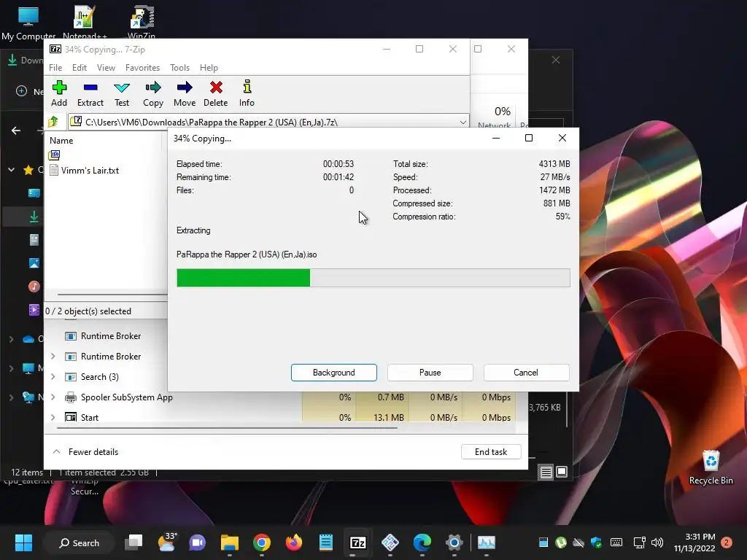Click the red Delete icon
Image resolution: width=747 pixels, height=560 pixels.
coord(216,93)
